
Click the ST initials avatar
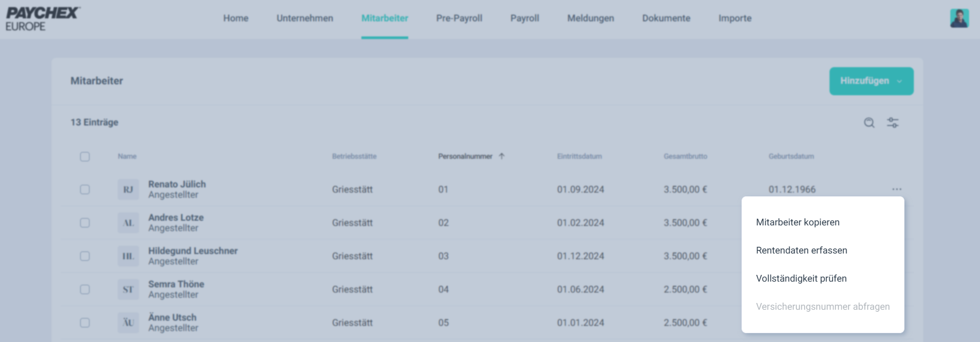128,289
